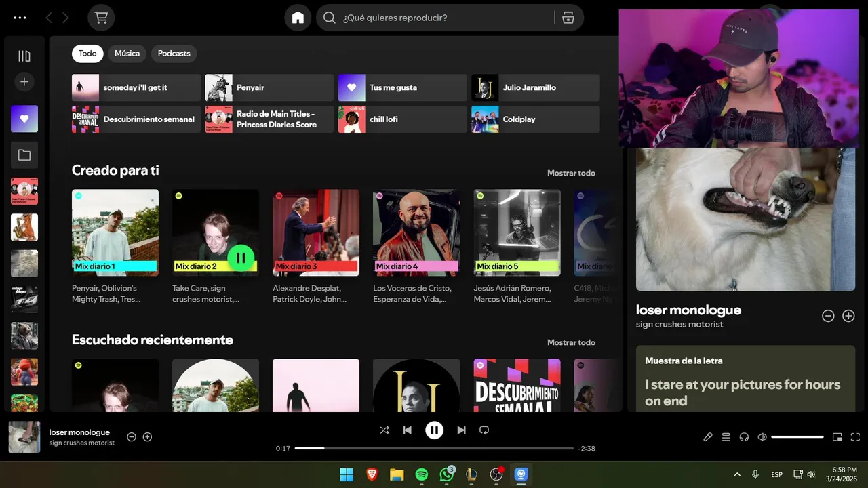Seek in the song progress bar
Image resolution: width=868 pixels, height=488 pixels.
(434, 448)
